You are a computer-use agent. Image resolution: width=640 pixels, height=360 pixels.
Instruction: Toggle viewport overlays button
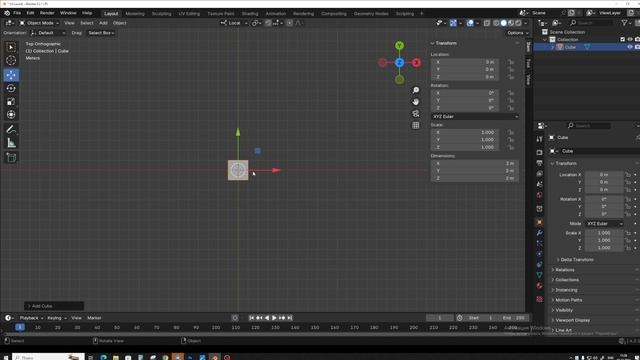(470, 23)
